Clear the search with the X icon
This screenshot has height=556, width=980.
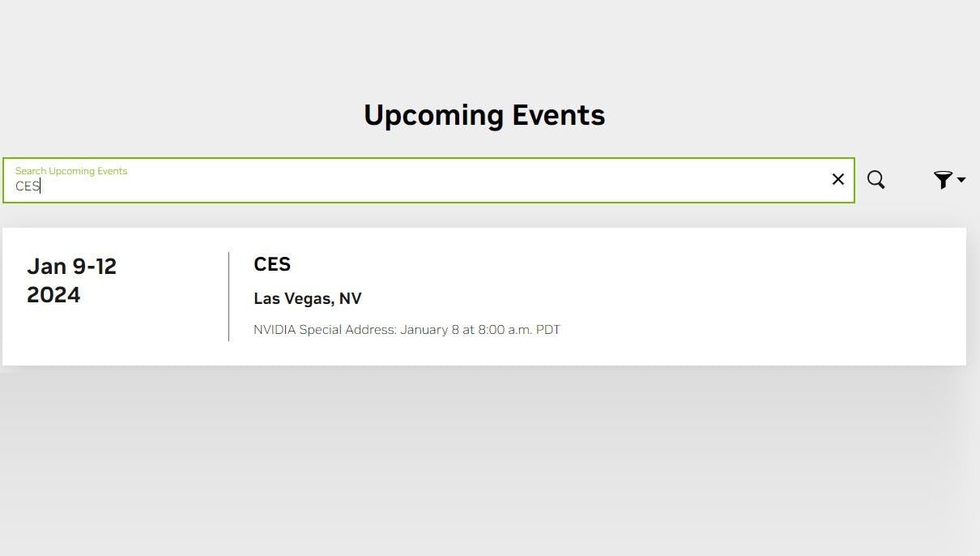[x=838, y=179]
